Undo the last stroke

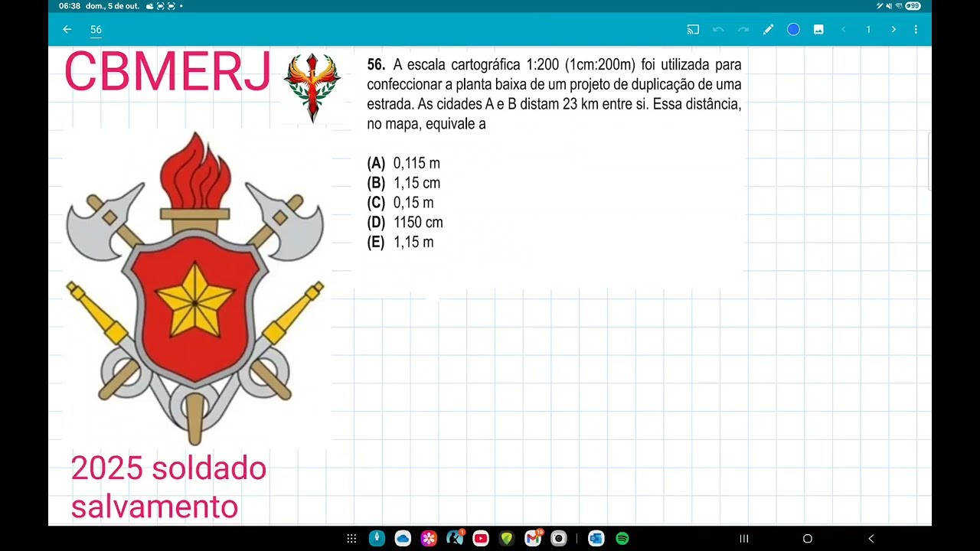coord(718,30)
